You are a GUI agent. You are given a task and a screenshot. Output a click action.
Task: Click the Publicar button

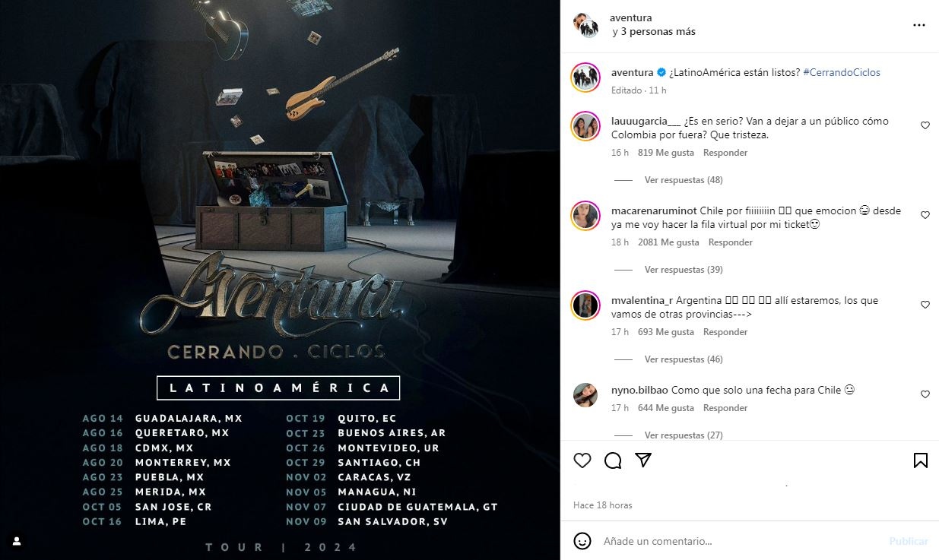[909, 541]
